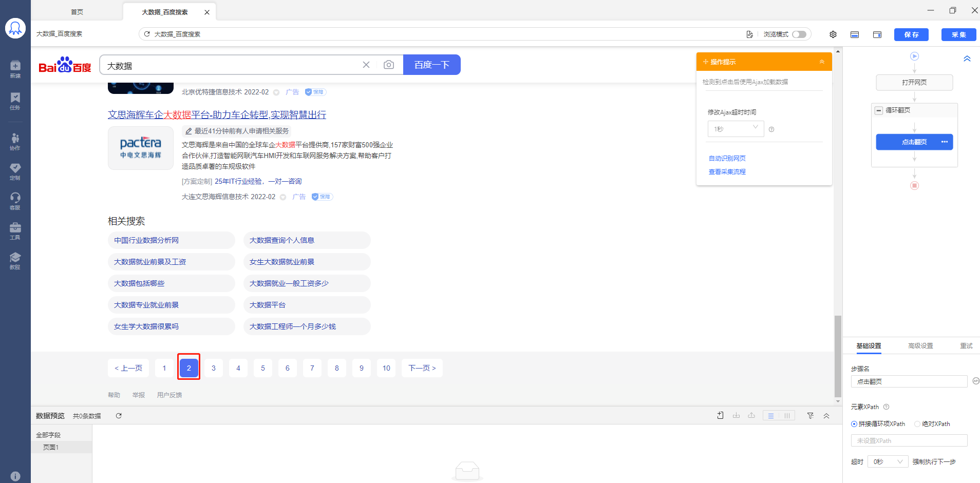This screenshot has height=483, width=980.
Task: Add field icon in data preview toolbar
Action: [x=721, y=415]
